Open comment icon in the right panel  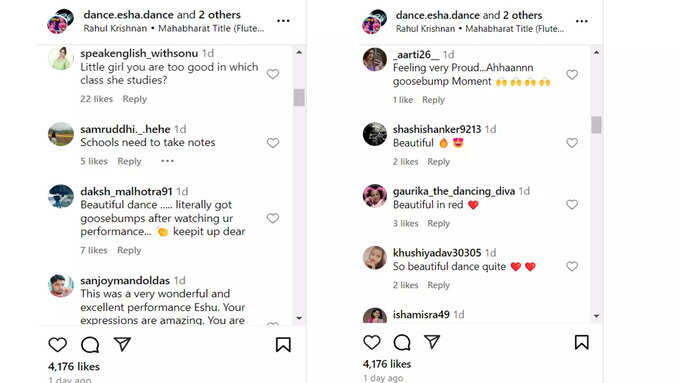tap(402, 342)
